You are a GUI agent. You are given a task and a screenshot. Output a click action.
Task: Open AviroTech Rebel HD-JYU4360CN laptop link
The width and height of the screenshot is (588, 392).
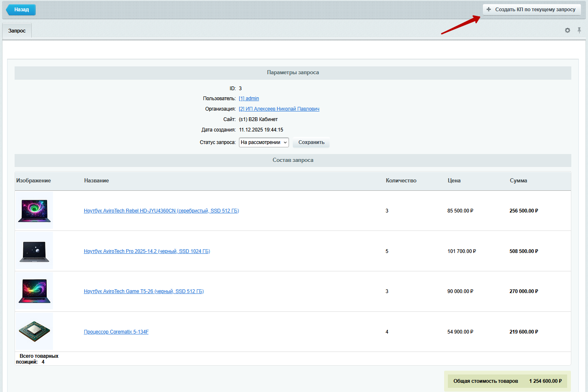pyautogui.click(x=161, y=211)
